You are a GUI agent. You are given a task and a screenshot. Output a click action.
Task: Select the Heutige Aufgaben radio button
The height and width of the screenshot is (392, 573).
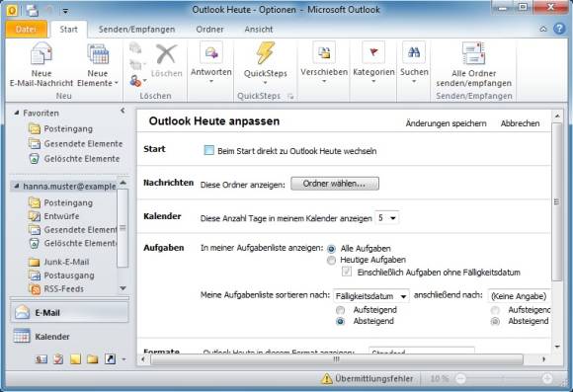[331, 260]
